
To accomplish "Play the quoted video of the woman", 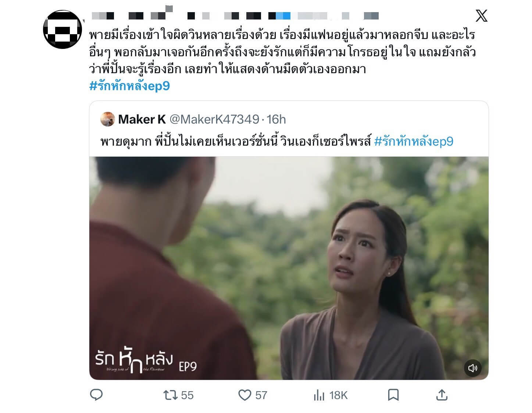I will [x=289, y=268].
